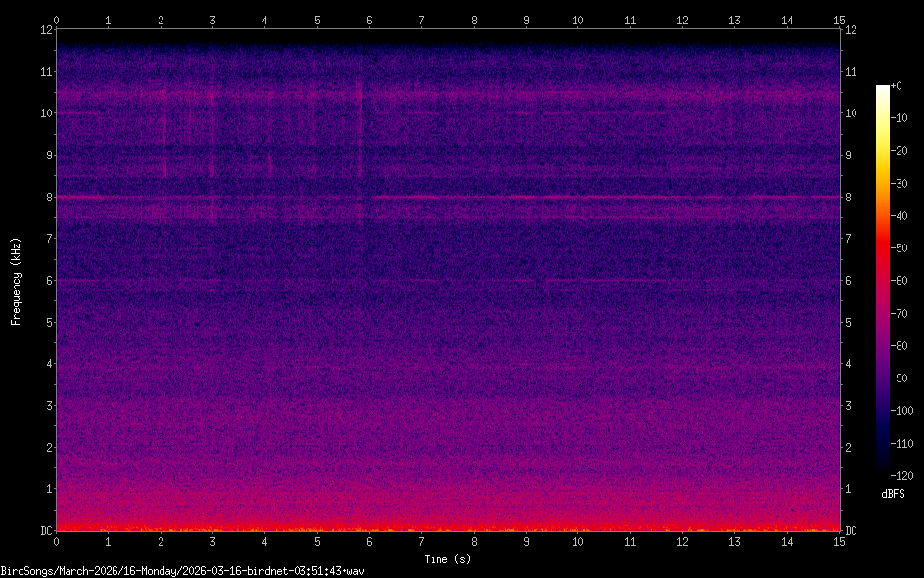
Task: Click the 12 kHz tick on right axis
Action: 852,29
